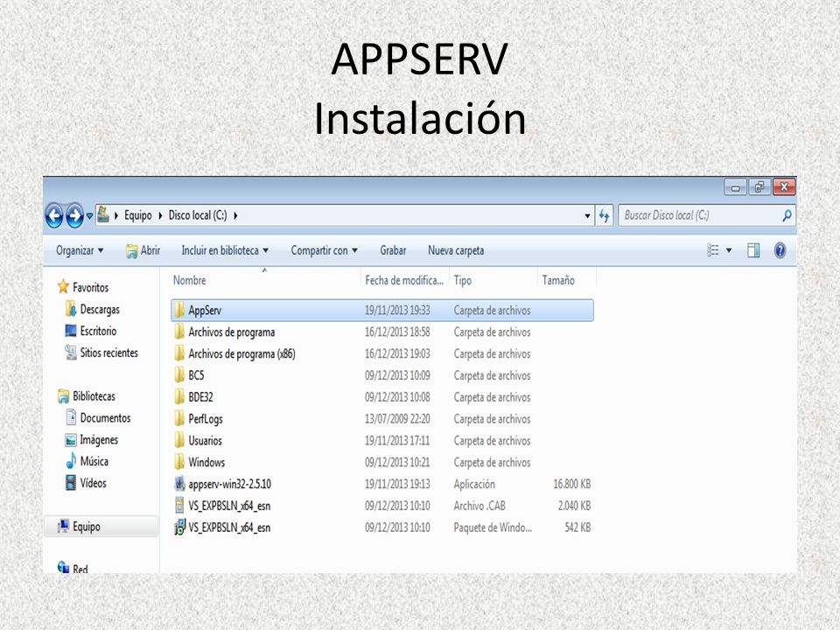This screenshot has height=630, width=840.
Task: Open the recent locations dropdown beside the Forward arrow
Action: click(89, 216)
